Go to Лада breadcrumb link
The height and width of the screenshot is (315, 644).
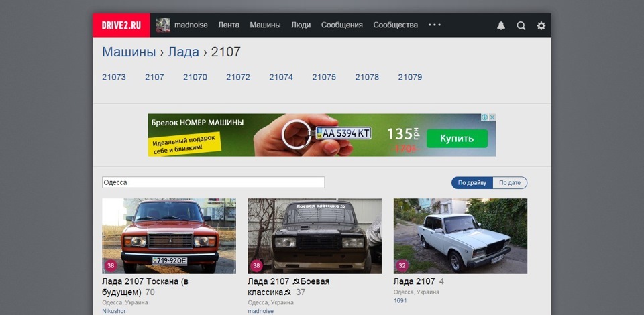pos(183,52)
